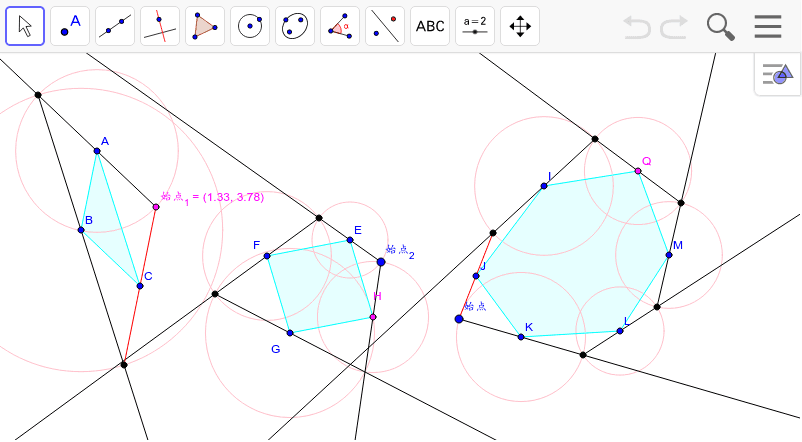The width and height of the screenshot is (802, 442).
Task: Select the Move Graphics View tool
Action: coord(520,26)
